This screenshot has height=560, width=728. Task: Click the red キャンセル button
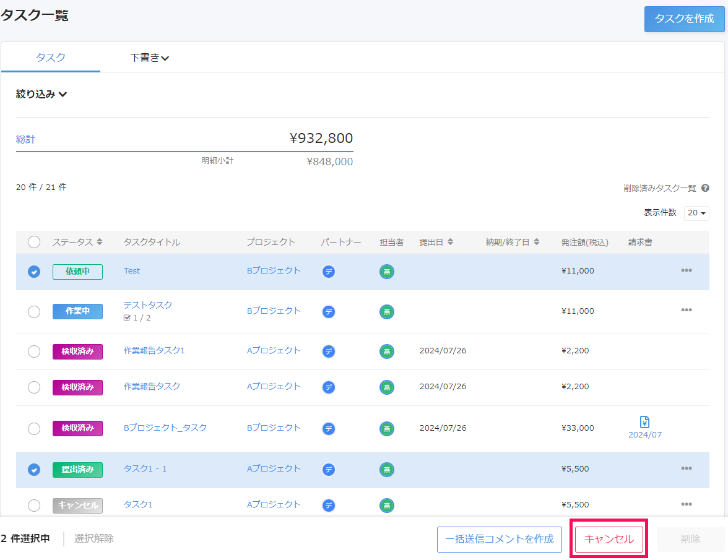(x=609, y=539)
